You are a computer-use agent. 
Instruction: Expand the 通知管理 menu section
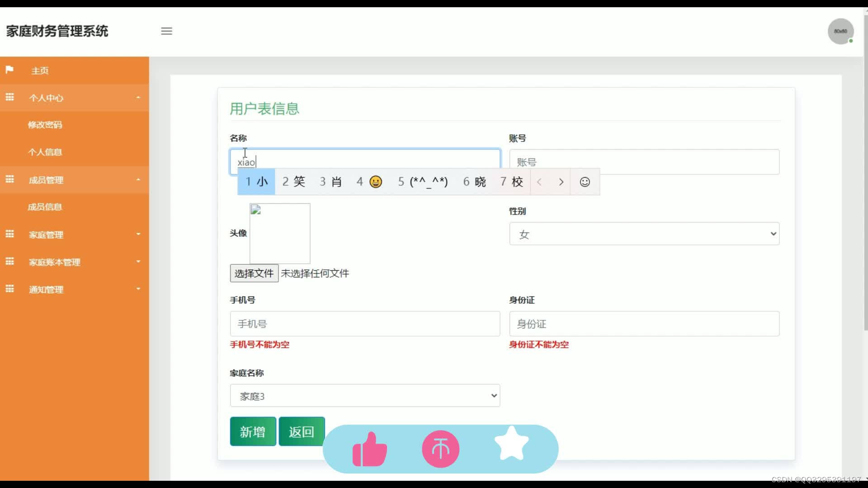click(x=75, y=289)
